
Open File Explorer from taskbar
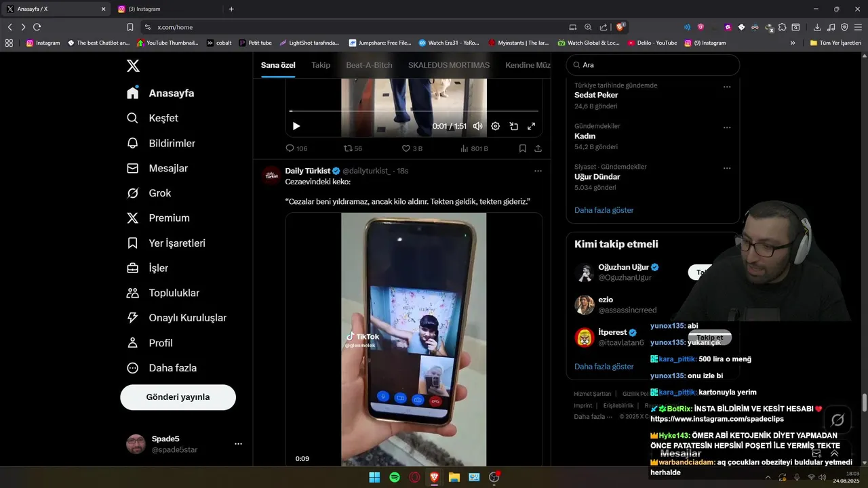coord(454,477)
